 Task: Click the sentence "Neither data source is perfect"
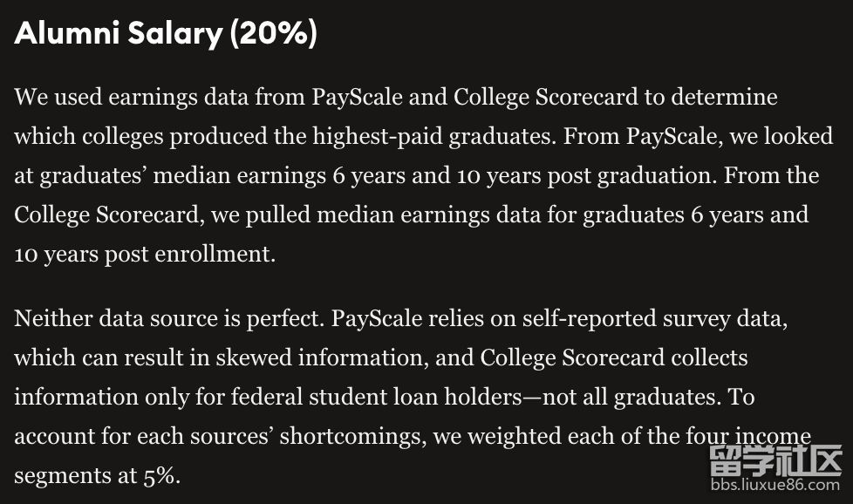click(167, 317)
